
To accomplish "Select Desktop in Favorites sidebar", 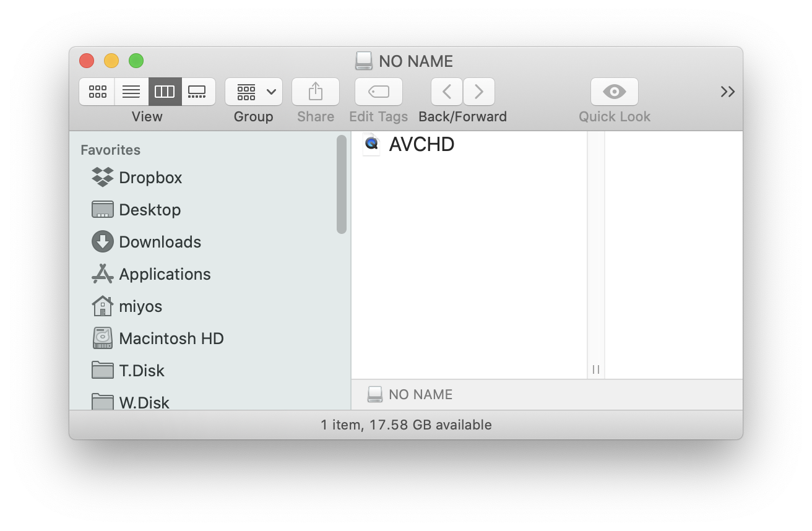I will tap(150, 210).
